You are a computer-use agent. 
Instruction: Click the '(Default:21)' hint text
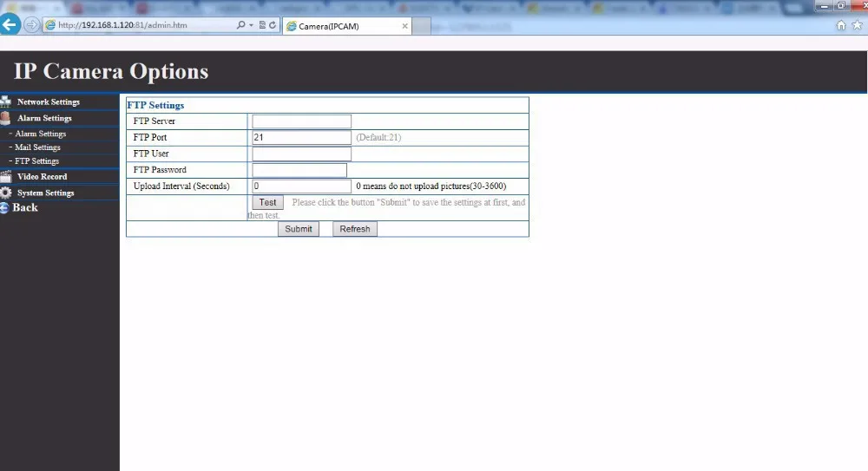(x=378, y=137)
